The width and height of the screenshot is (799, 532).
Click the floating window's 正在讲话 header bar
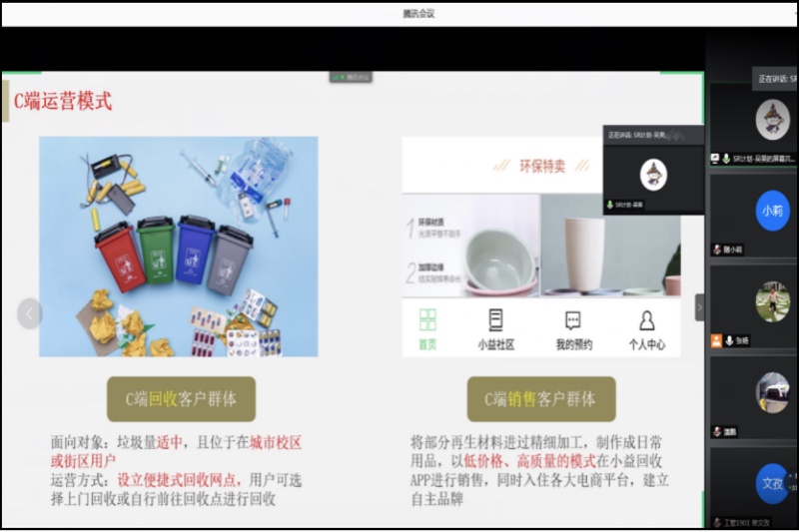pos(653,135)
